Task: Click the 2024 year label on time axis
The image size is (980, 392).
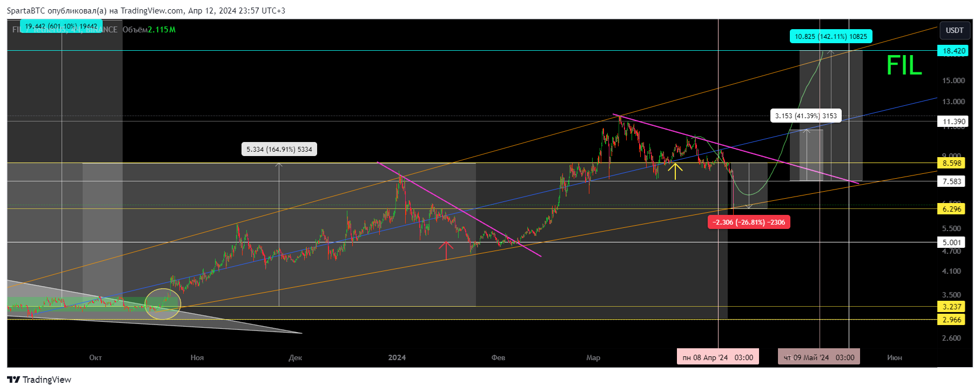Action: click(397, 357)
